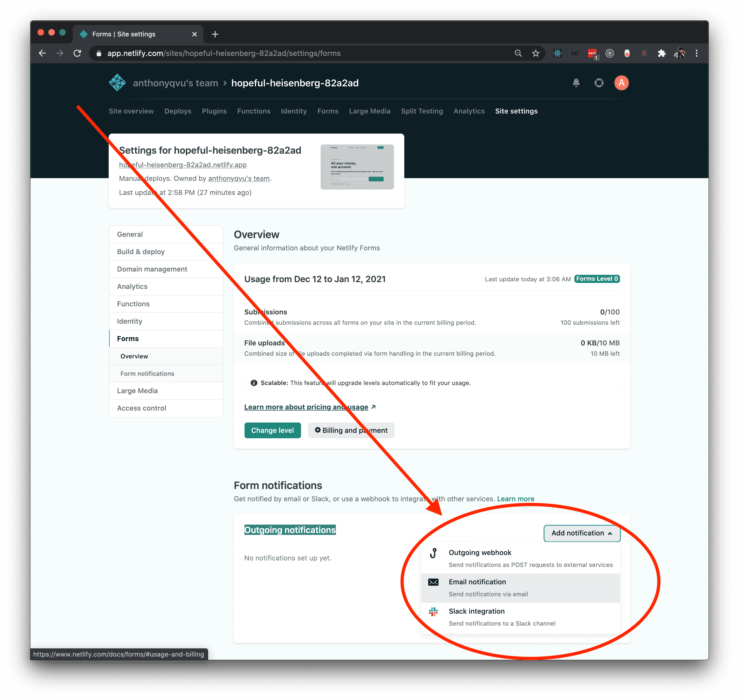Open the Deploys tab
The image size is (739, 700).
[178, 111]
